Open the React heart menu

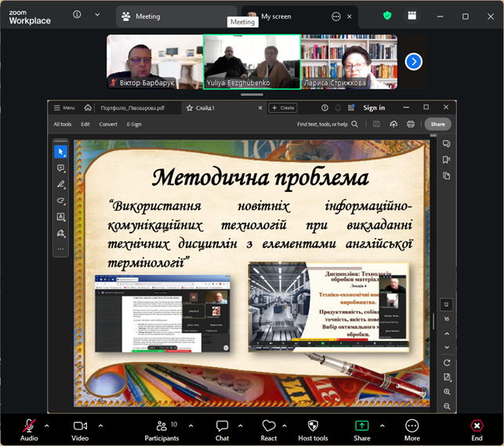(269, 430)
